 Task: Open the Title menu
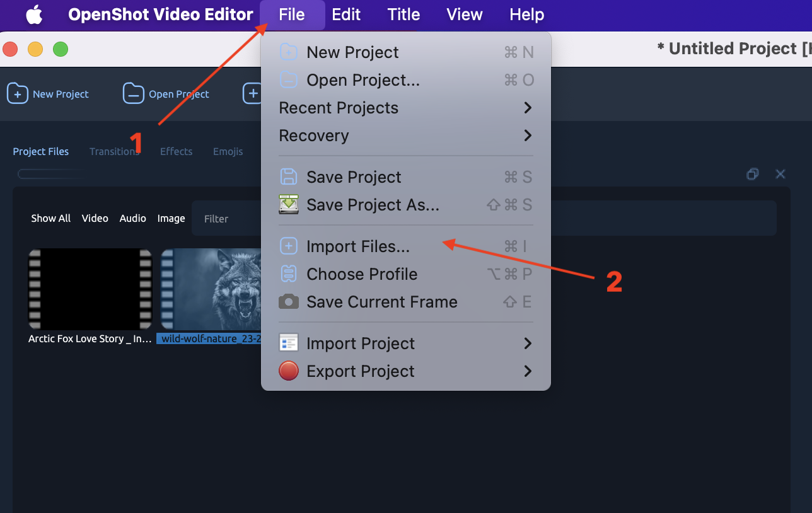pyautogui.click(x=403, y=14)
